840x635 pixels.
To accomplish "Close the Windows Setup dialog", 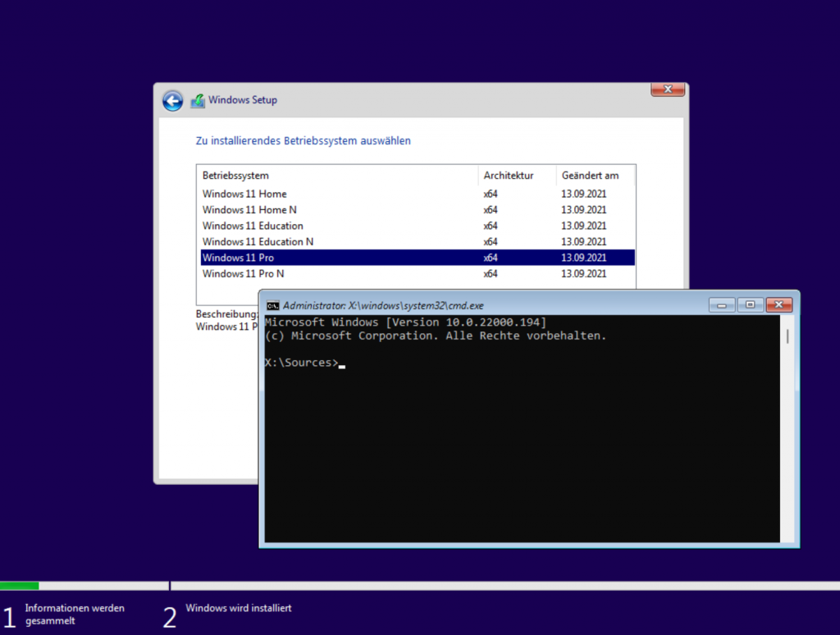I will click(668, 89).
